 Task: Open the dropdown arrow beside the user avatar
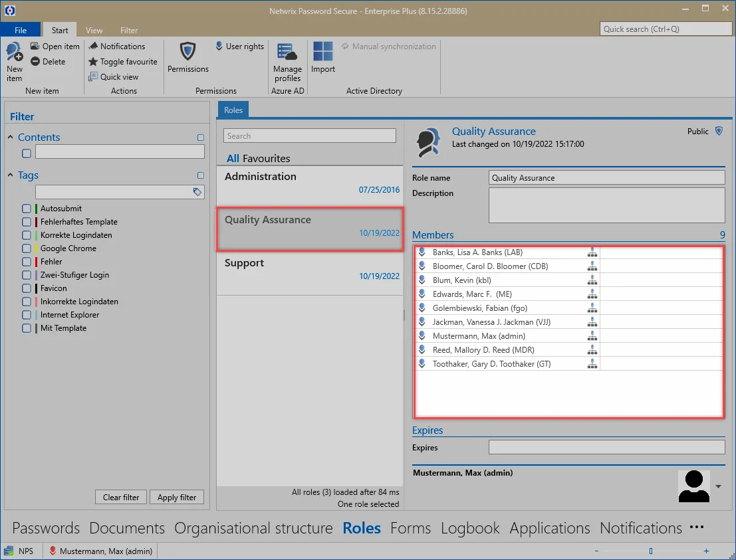pyautogui.click(x=718, y=486)
